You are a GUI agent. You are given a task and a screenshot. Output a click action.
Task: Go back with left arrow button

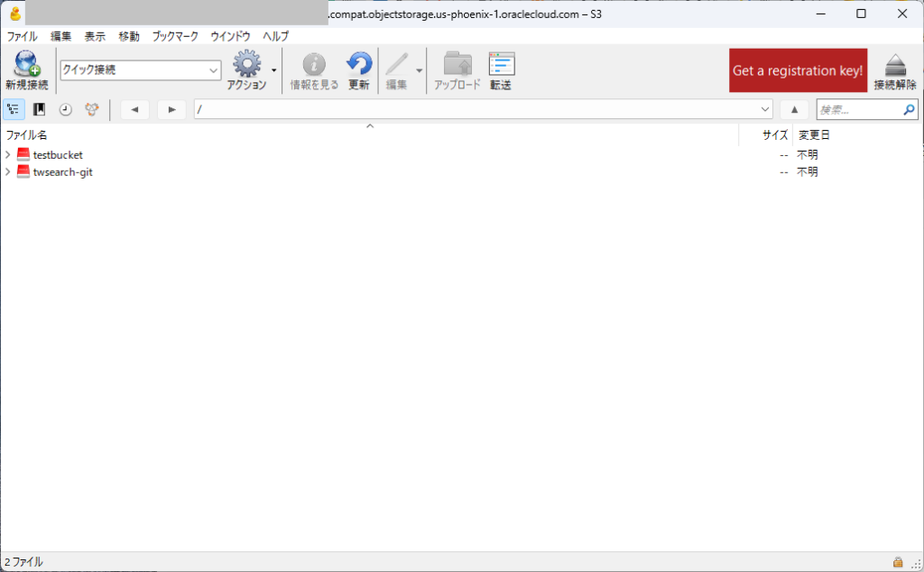tap(135, 109)
